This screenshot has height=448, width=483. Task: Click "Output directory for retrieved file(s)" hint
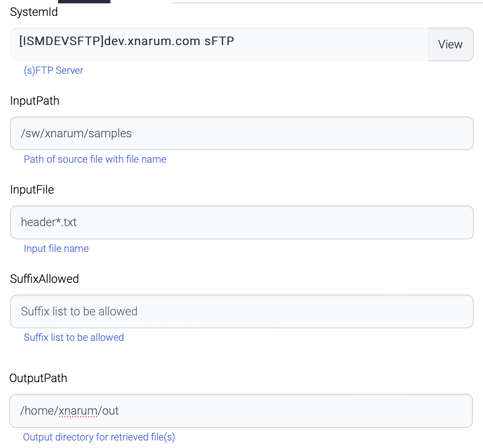click(x=99, y=437)
